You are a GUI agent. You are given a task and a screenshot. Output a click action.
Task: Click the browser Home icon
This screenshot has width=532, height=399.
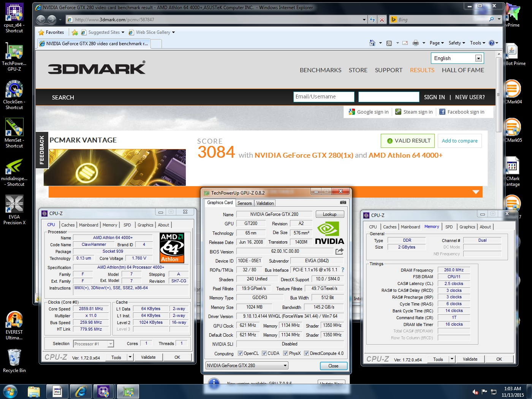coord(372,43)
